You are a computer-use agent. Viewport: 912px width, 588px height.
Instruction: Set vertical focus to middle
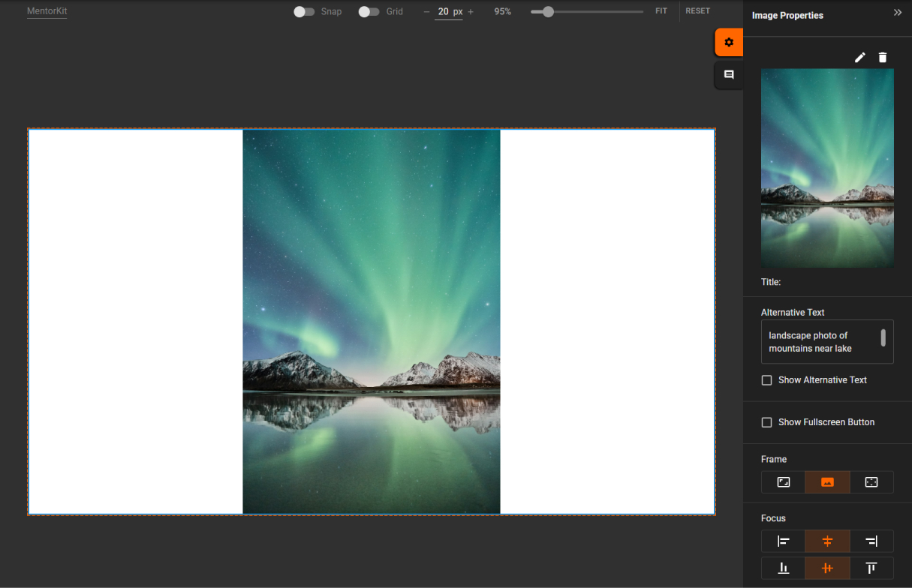(827, 568)
